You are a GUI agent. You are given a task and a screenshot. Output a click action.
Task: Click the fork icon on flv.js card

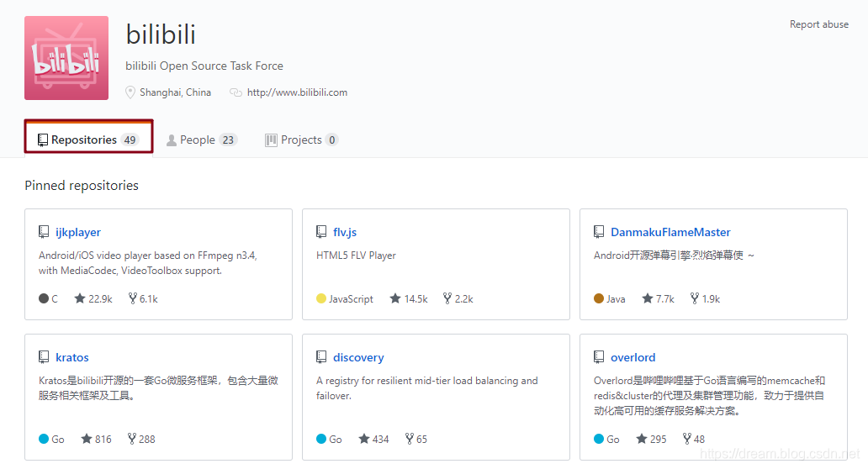(x=447, y=298)
